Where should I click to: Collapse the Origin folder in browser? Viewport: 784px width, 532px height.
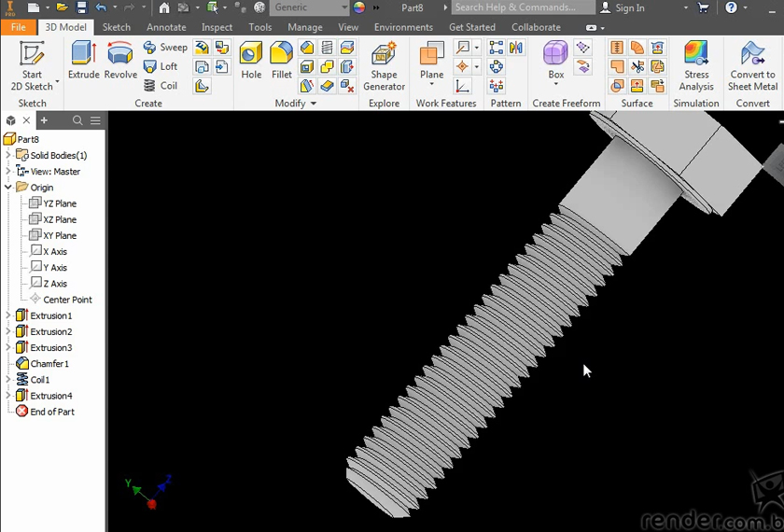pos(8,188)
